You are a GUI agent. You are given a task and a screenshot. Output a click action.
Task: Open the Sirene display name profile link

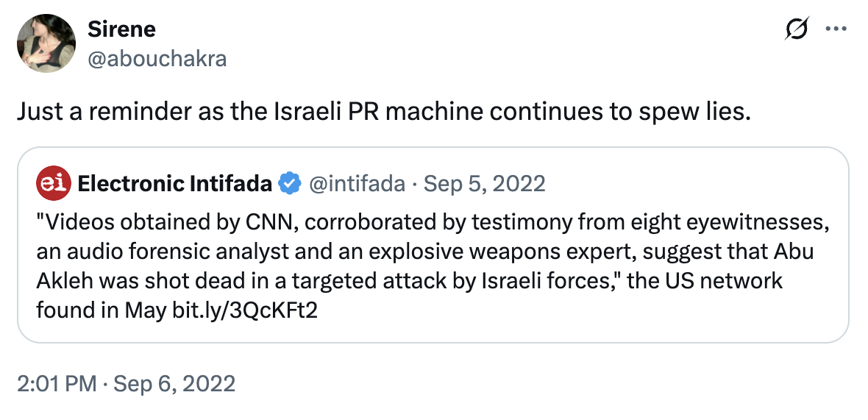point(121,29)
